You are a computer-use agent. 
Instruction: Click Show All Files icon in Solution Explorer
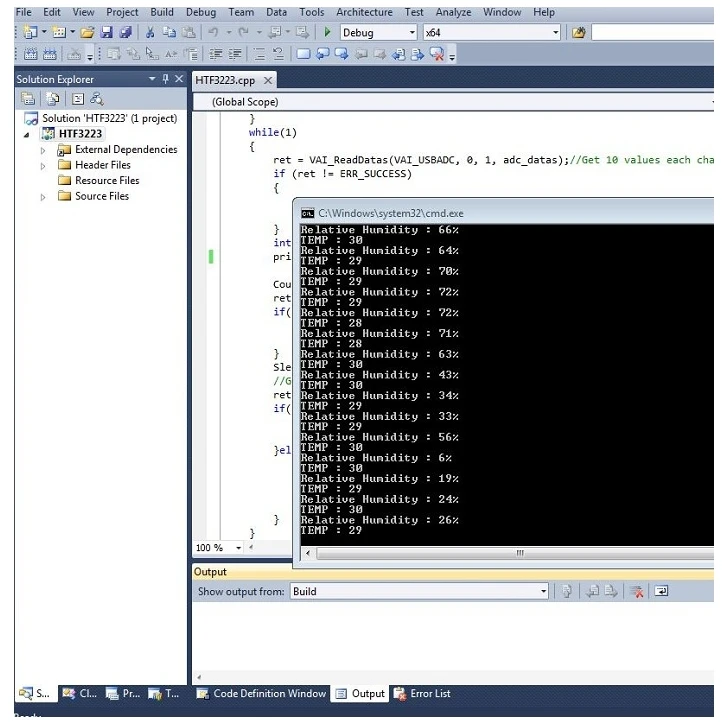tap(48, 98)
